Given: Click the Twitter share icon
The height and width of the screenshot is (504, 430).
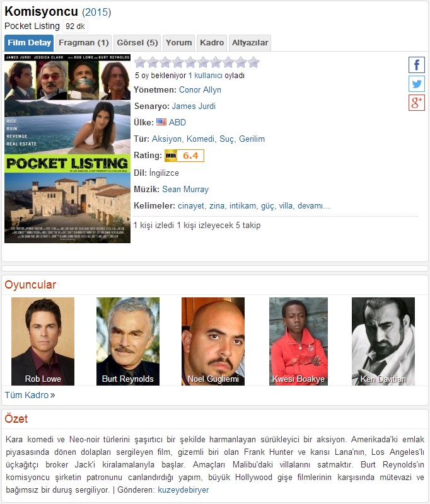Looking at the screenshot, I should (x=417, y=84).
